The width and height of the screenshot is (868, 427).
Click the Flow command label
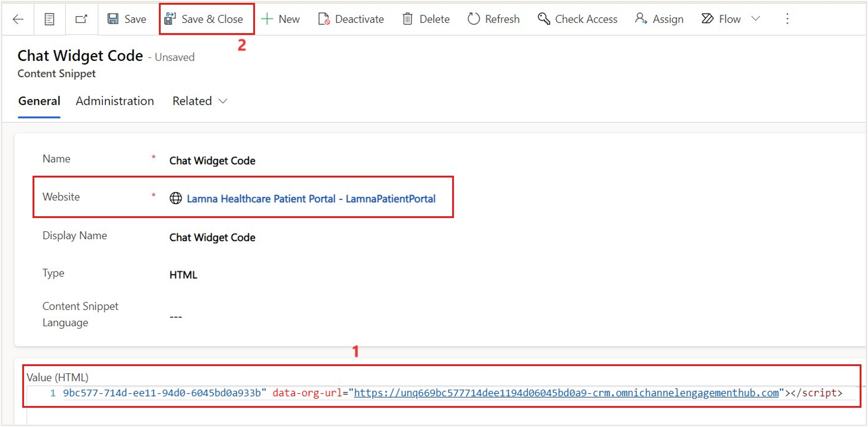click(730, 19)
